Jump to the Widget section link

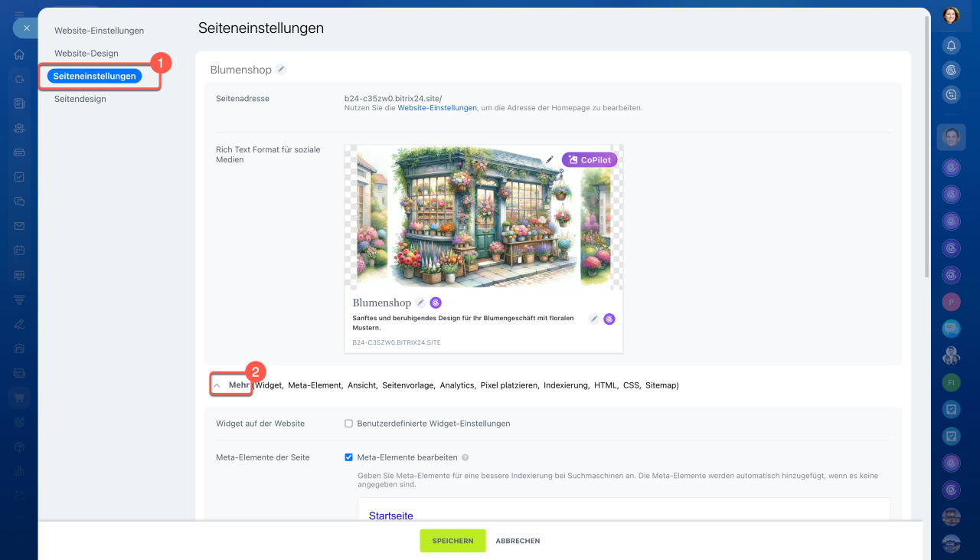tap(269, 385)
